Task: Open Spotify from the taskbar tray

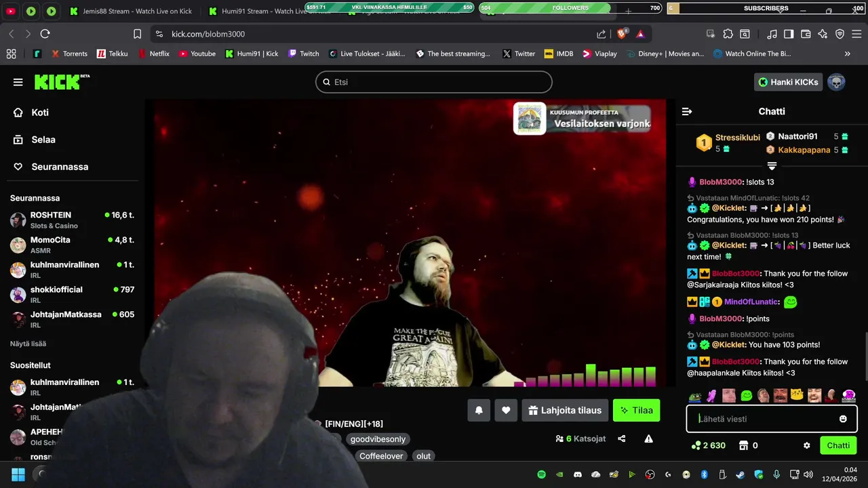Action: click(x=541, y=474)
